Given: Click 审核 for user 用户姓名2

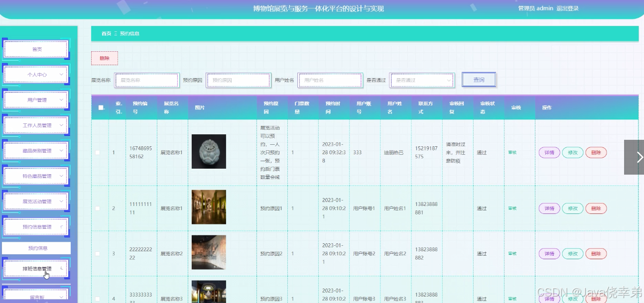Looking at the screenshot, I should pyautogui.click(x=512, y=254).
